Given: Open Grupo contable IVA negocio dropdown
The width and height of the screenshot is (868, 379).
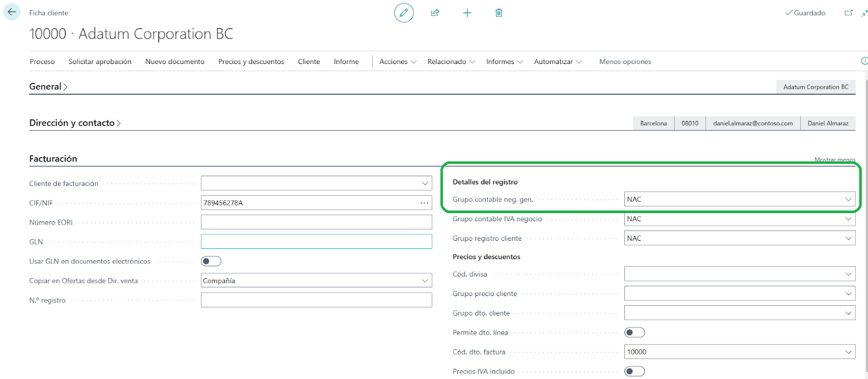Looking at the screenshot, I should [848, 219].
